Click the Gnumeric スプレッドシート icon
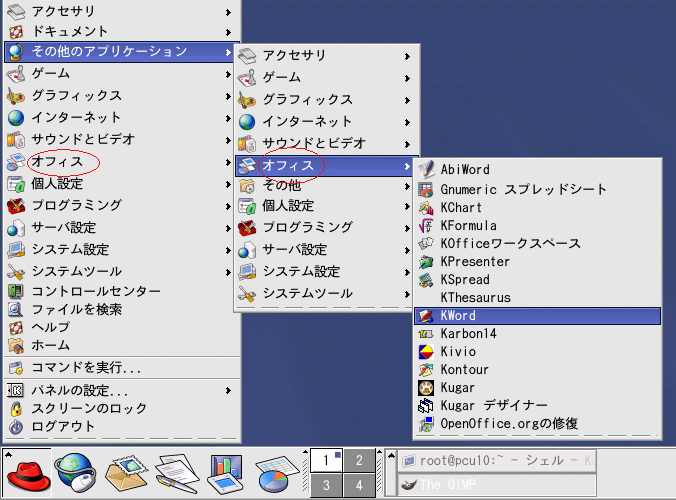This screenshot has width=676, height=500. 426,189
